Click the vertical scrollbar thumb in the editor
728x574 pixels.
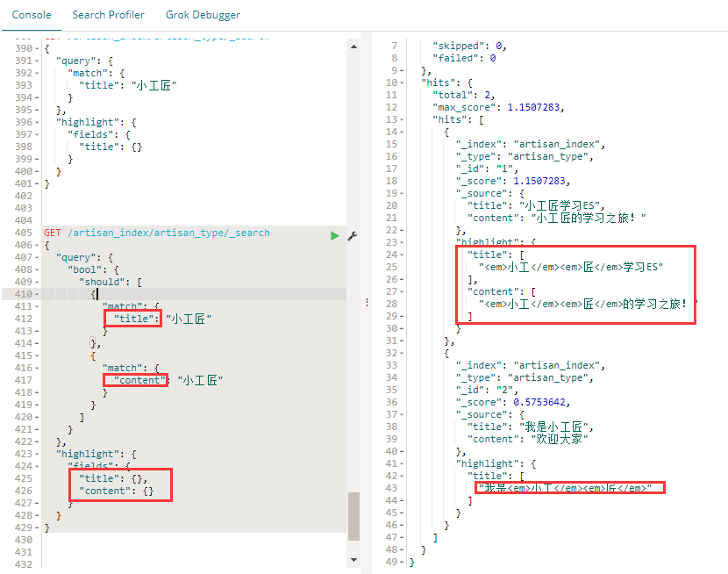[x=353, y=516]
